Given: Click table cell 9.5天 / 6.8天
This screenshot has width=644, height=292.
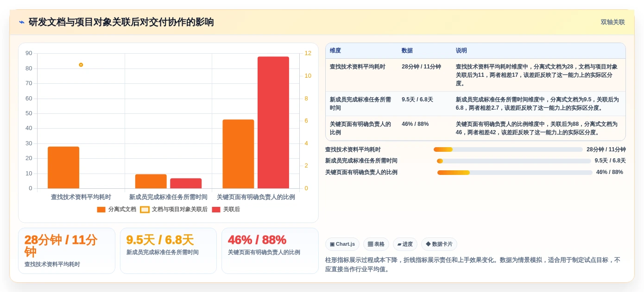Looking at the screenshot, I should pyautogui.click(x=417, y=99).
